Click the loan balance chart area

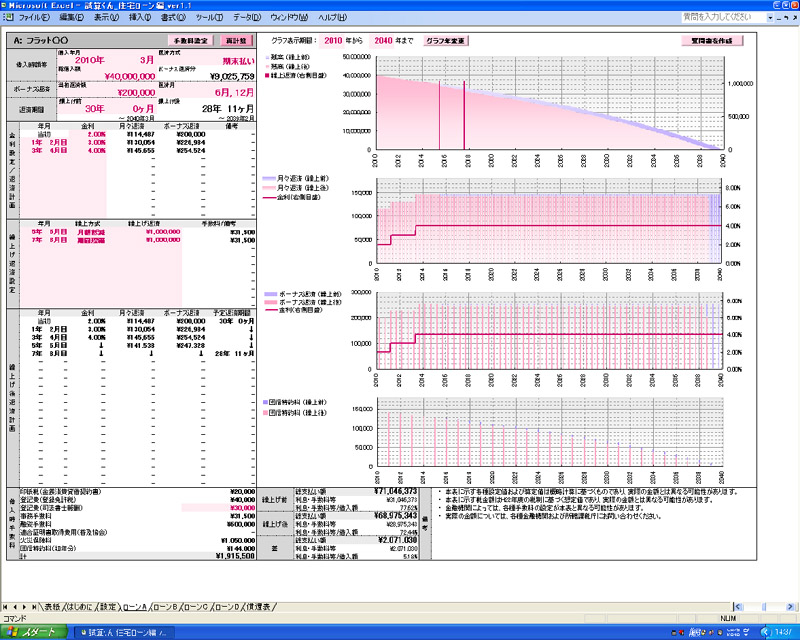[549, 103]
